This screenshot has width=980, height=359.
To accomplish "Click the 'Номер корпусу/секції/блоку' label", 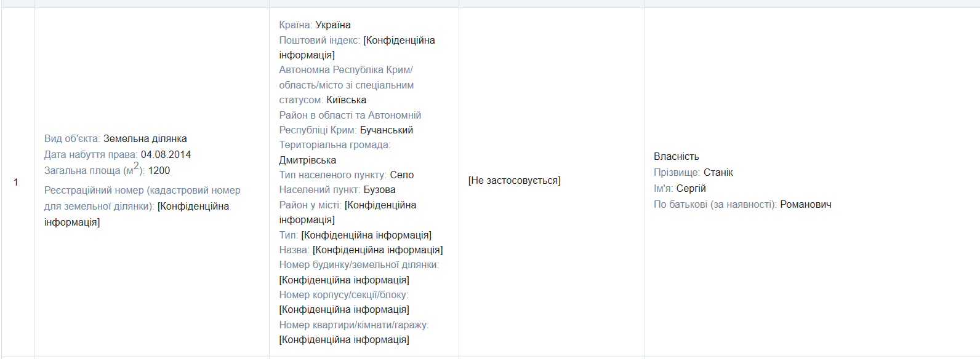I will pos(344,295).
